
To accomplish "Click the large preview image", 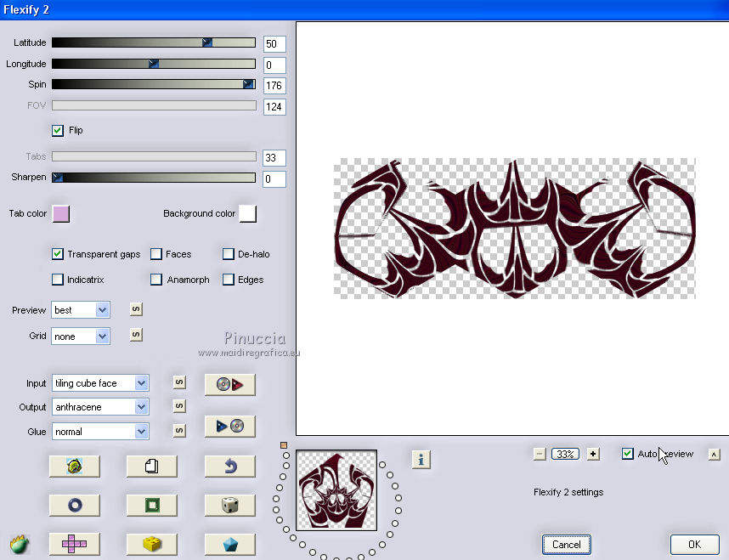I will click(x=515, y=229).
